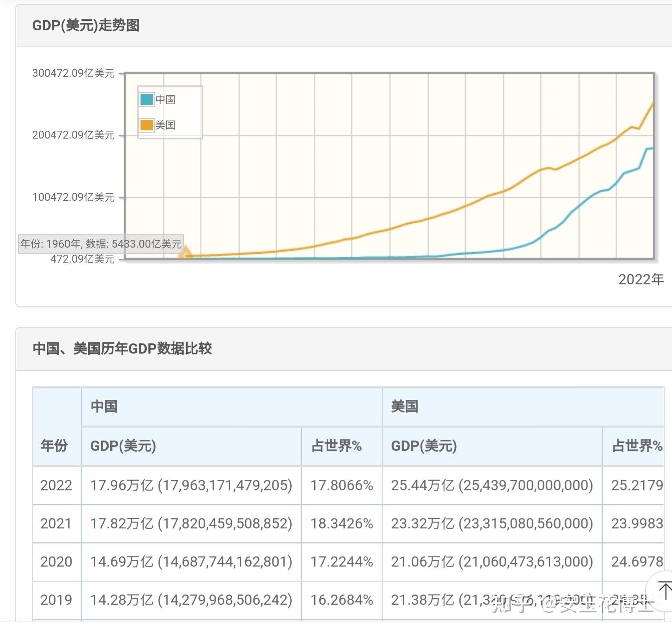Toggle the 美国 series via legend label
The width and height of the screenshot is (672, 631).
click(165, 125)
